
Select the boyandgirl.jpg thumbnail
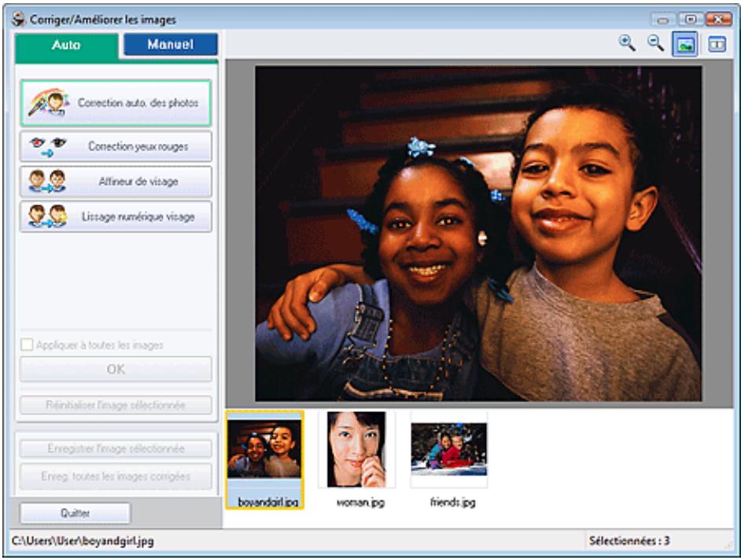264,460
